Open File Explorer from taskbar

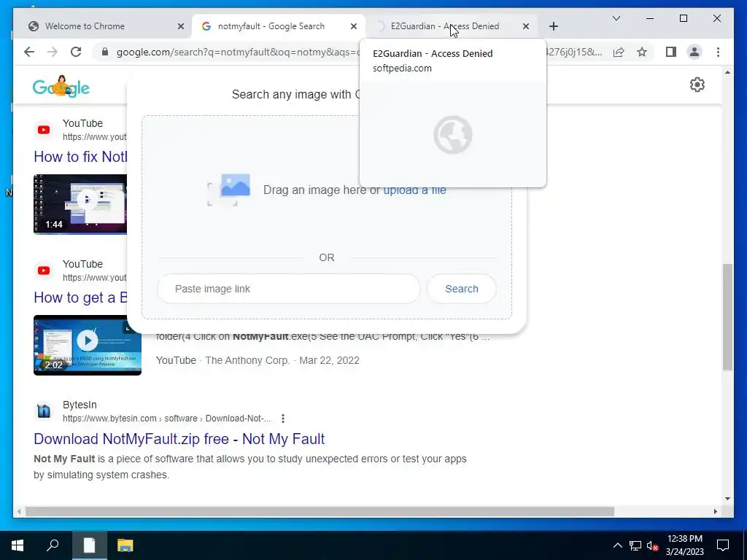pos(125,545)
